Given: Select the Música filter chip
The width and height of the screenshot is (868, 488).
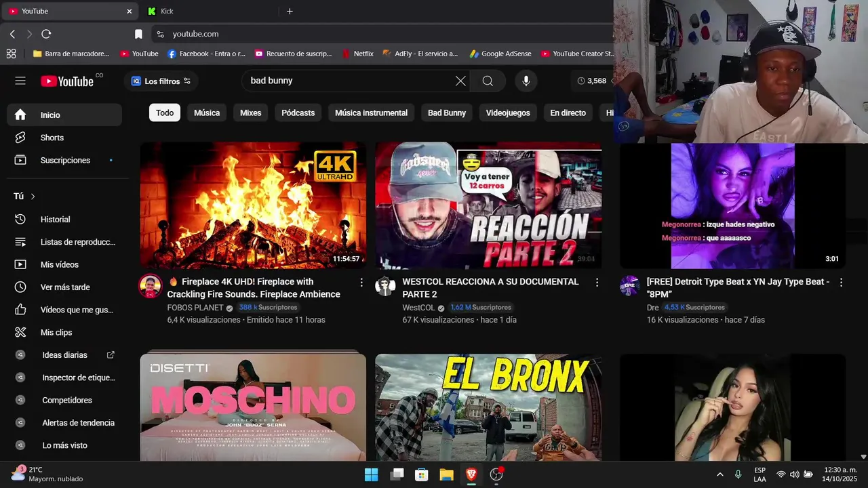Looking at the screenshot, I should coord(207,113).
